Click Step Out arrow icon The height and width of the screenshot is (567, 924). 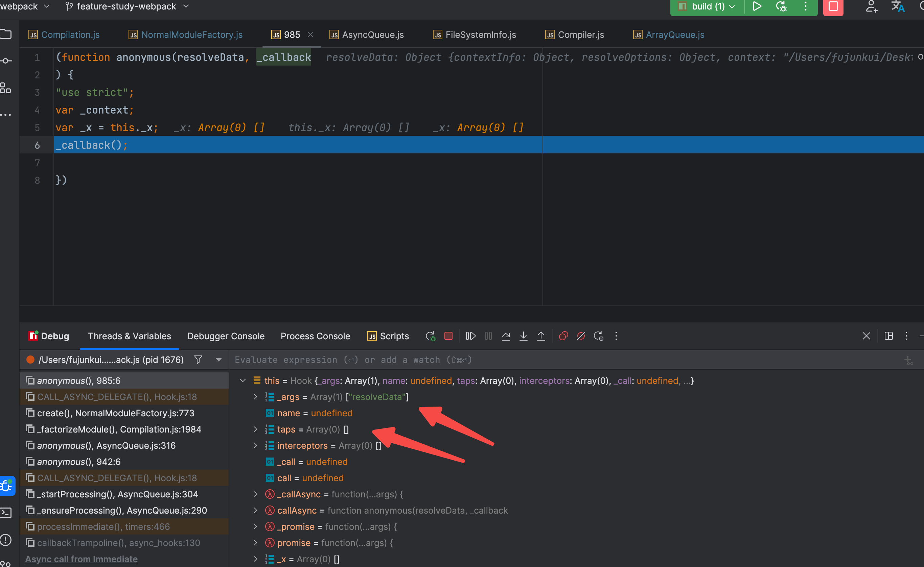click(541, 336)
